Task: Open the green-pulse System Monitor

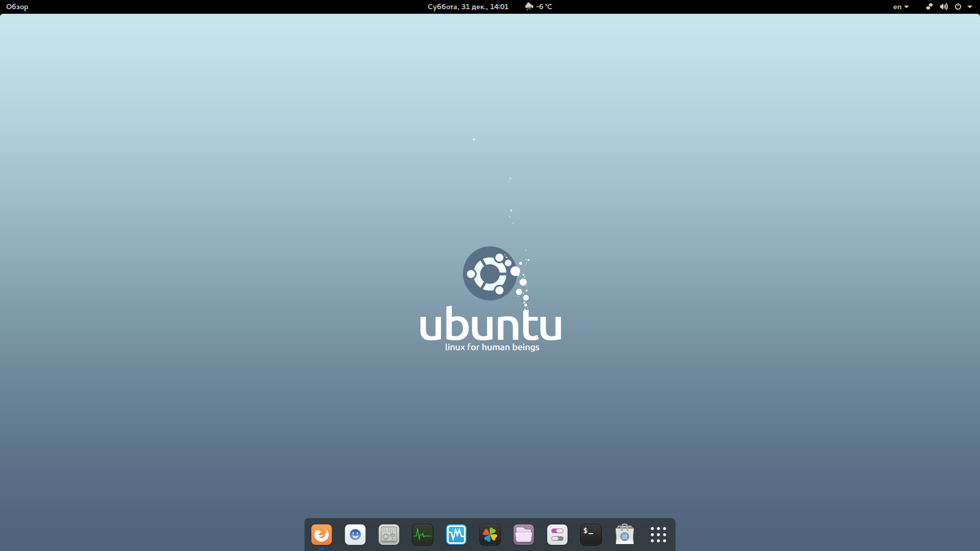Action: [423, 535]
